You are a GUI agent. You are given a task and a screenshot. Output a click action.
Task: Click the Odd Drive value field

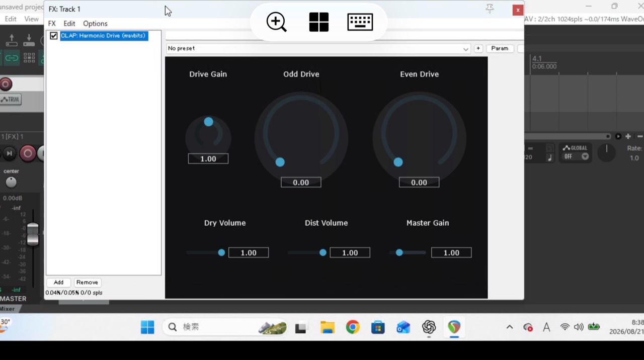(301, 183)
